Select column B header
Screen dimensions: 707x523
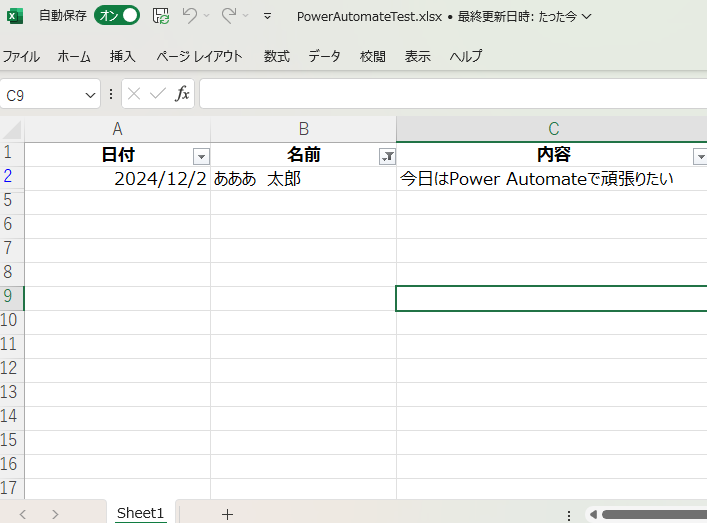303,129
